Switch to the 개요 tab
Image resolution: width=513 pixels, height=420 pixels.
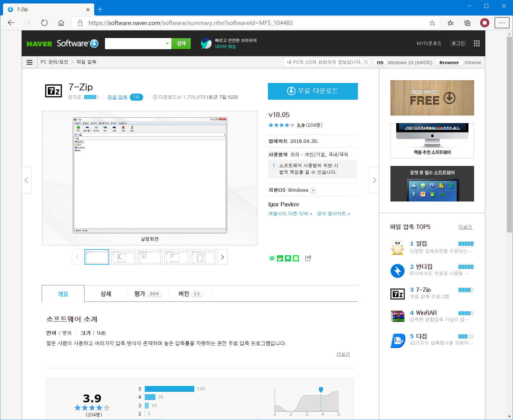coord(63,294)
